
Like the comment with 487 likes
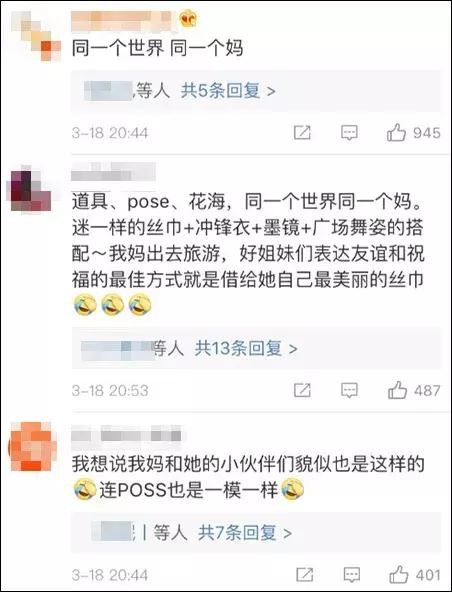coord(397,390)
